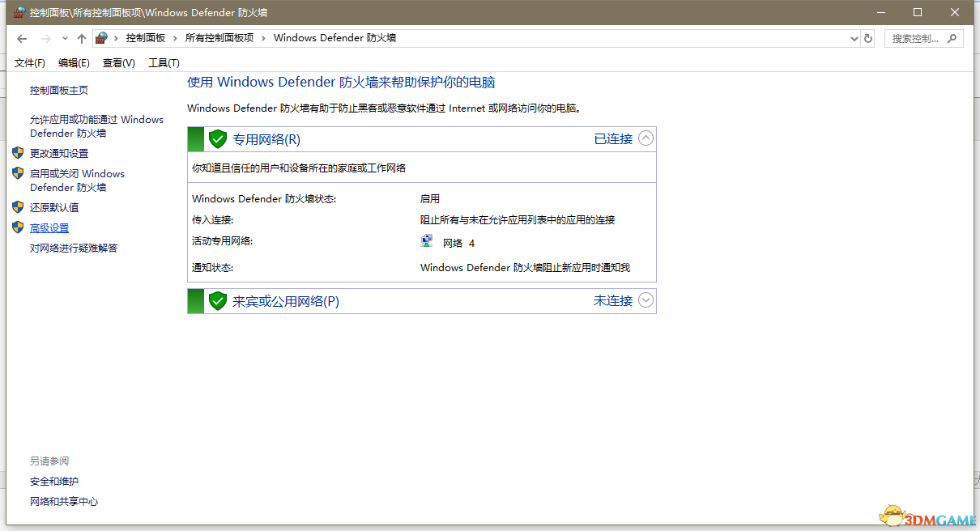
Task: Maximize the Windows Defender 防火墙 window
Action: point(918,12)
